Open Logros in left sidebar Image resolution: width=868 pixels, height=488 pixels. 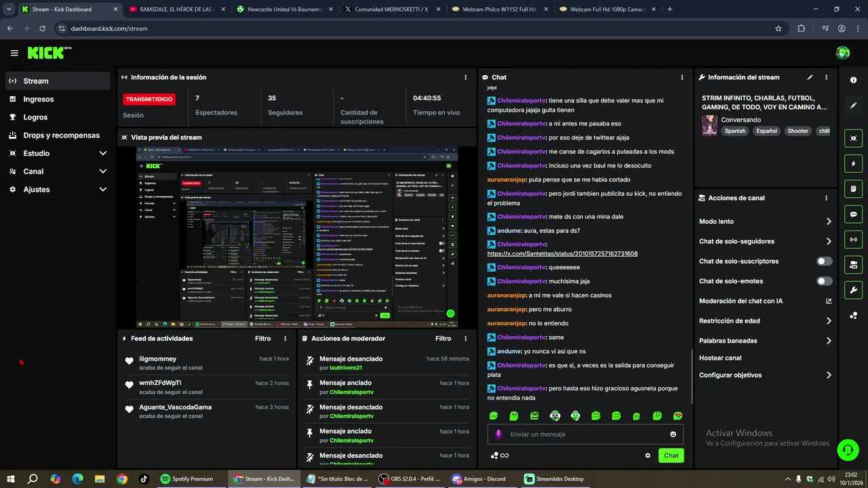coord(58,117)
